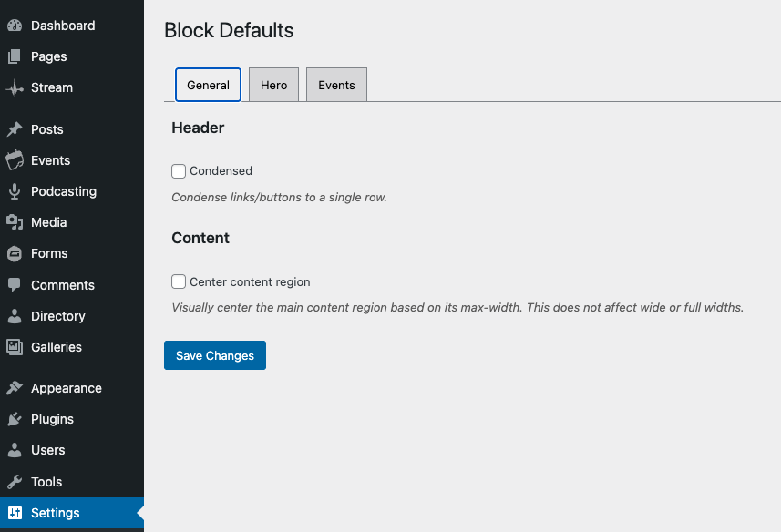Select the General tab
This screenshot has width=781, height=532.
208,85
